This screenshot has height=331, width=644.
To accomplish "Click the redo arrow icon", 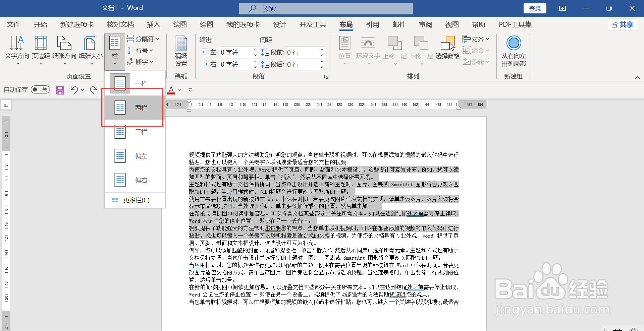I will 94,90.
